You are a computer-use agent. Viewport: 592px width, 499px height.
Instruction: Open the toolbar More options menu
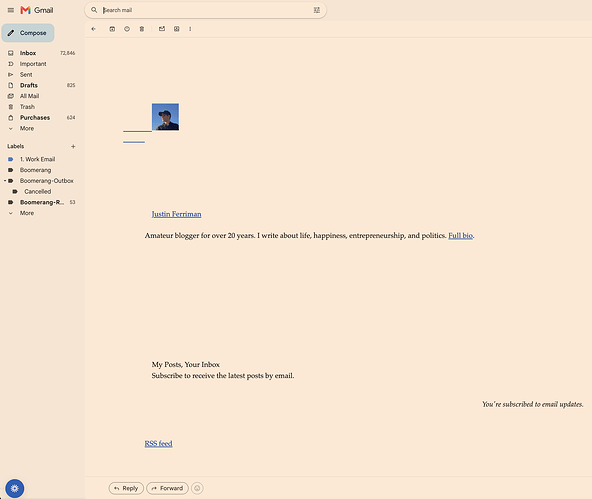pos(190,29)
